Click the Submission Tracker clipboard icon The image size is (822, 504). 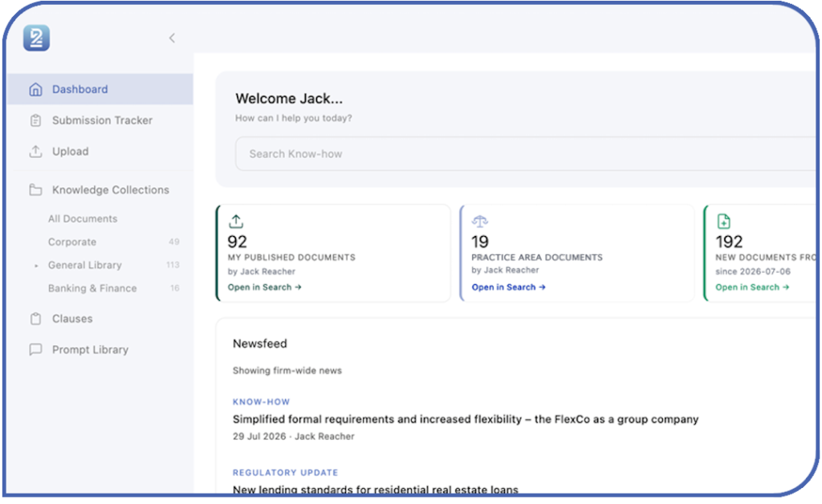click(35, 120)
